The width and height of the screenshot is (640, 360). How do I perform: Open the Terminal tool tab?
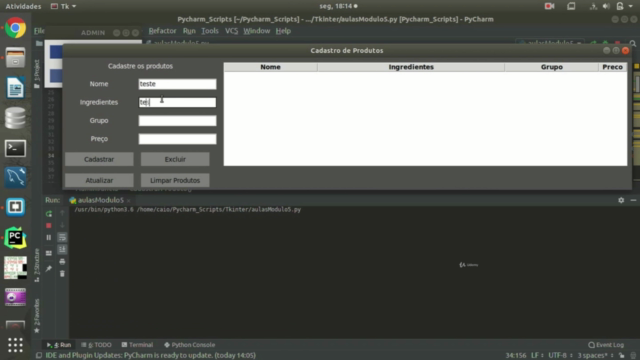137,345
